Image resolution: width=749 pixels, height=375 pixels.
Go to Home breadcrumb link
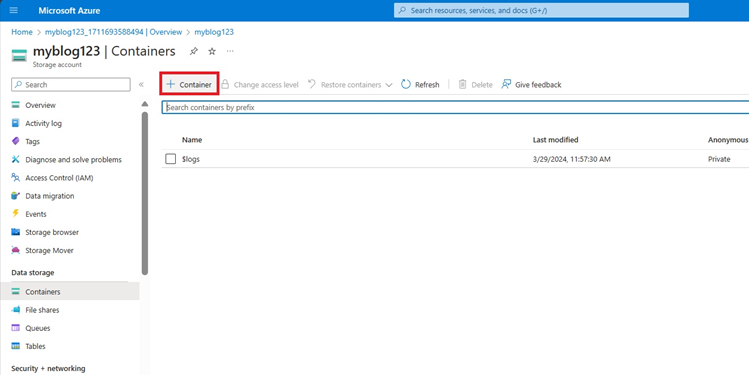[x=22, y=32]
